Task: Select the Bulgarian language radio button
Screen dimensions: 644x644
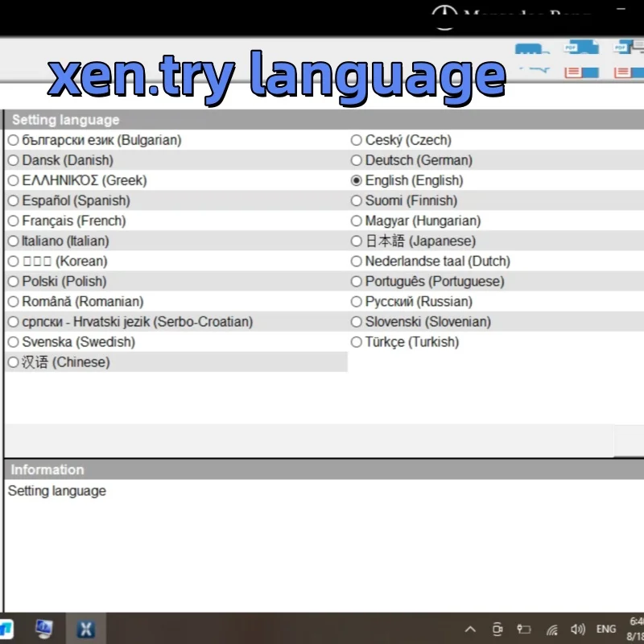Action: 13,140
